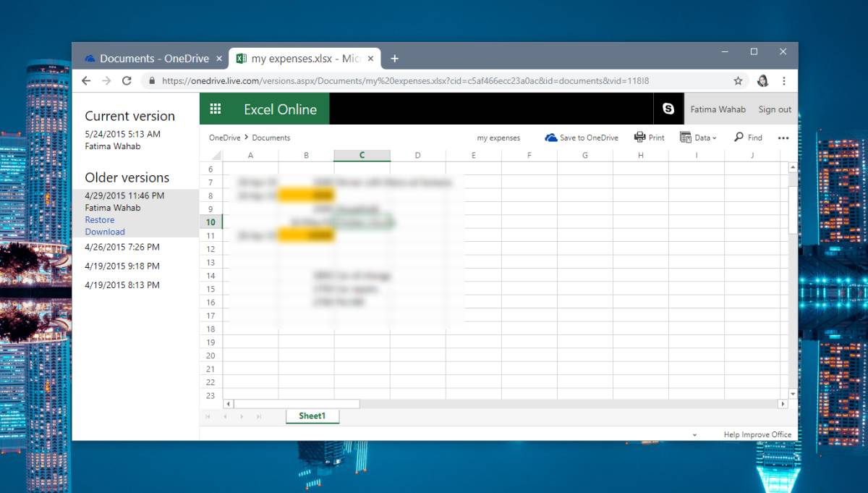Click the horizontal scrollbar right arrow

(x=783, y=404)
